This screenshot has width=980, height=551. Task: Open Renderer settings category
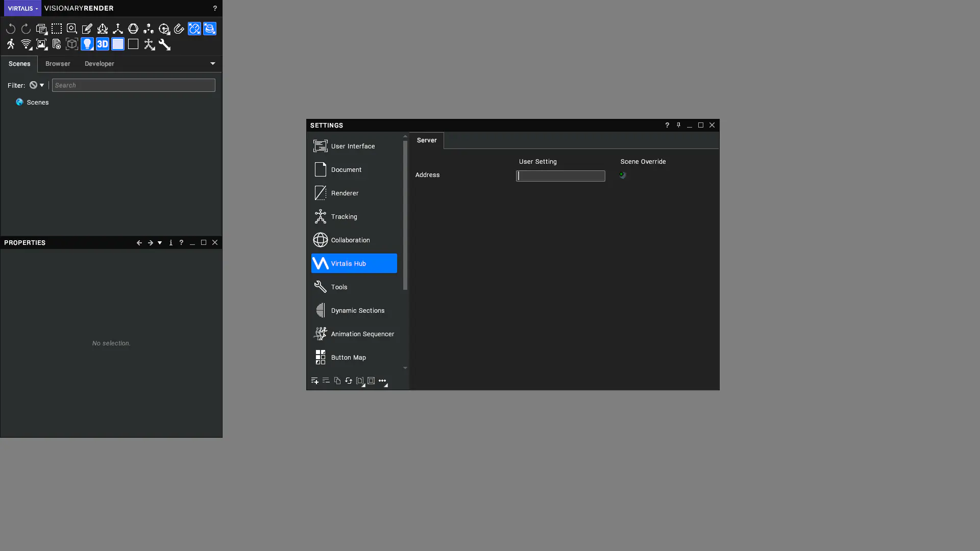[x=354, y=193]
